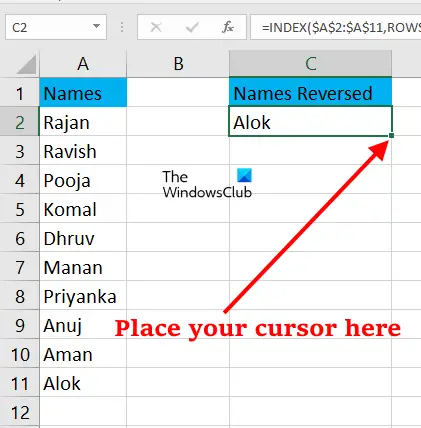This screenshot has width=421, height=428.
Task: Click the formula bar with INDEX formula
Action: (x=336, y=27)
